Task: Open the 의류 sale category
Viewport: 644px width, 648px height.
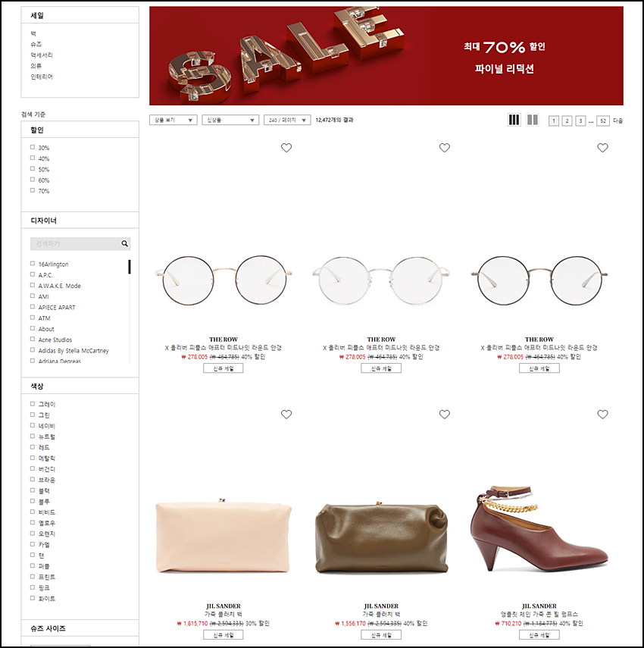Action: pos(36,66)
